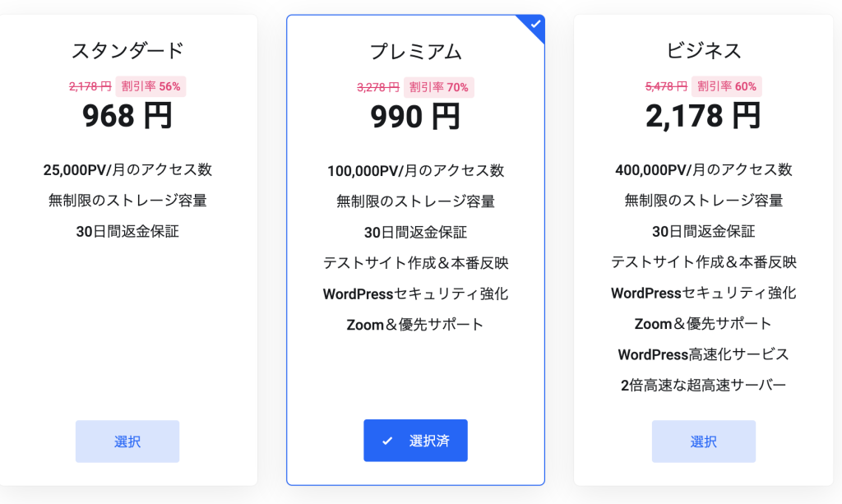Click the 968 円 price
The width and height of the screenshot is (842, 504).
127,116
